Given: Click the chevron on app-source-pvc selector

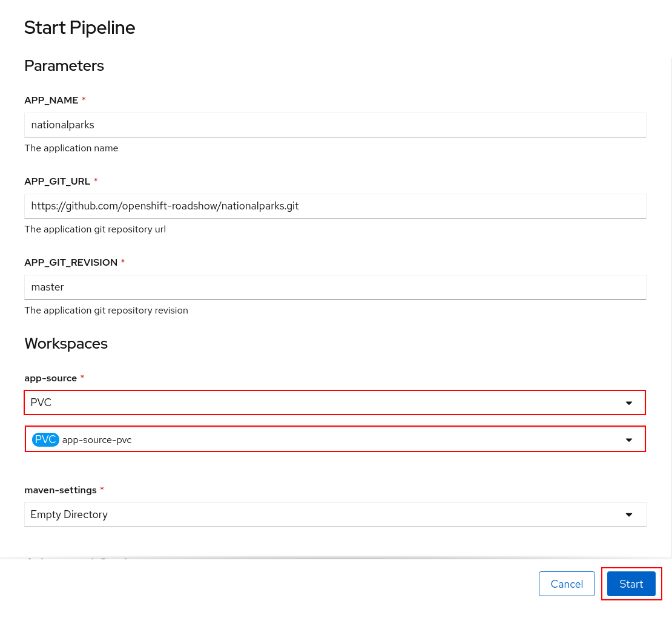Looking at the screenshot, I should click(x=629, y=439).
